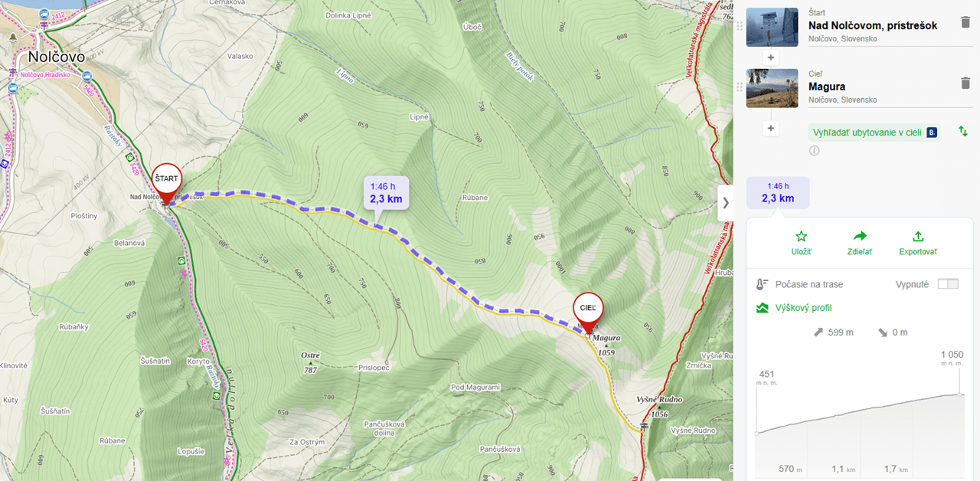
Task: Delete the Nad Nolčovom start waypoint
Action: pos(965,21)
